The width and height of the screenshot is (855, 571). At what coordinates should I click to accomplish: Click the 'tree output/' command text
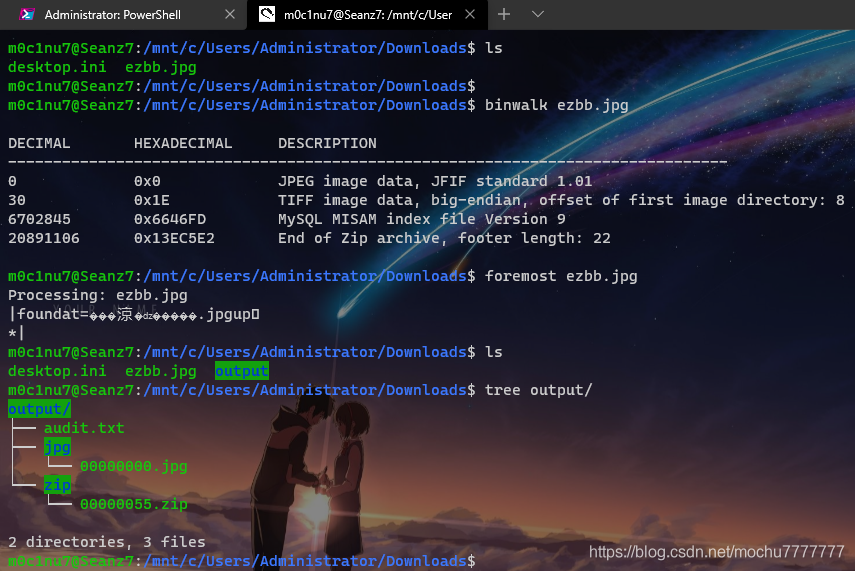(538, 390)
